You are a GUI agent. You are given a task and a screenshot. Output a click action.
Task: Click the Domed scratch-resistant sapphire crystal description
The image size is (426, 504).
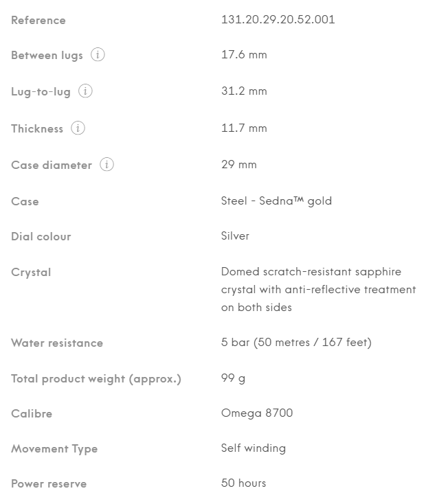coord(318,289)
